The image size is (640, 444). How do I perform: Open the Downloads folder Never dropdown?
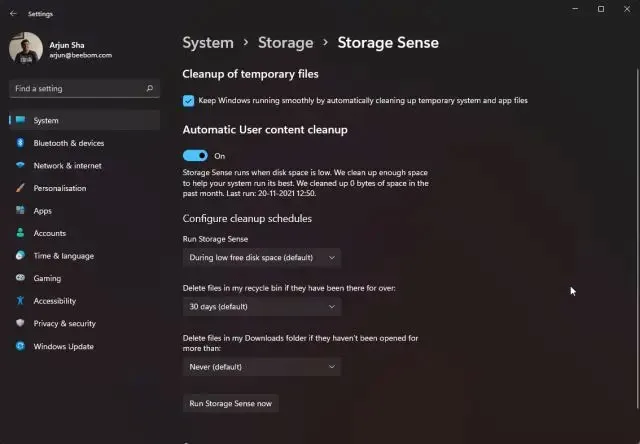tap(262, 367)
